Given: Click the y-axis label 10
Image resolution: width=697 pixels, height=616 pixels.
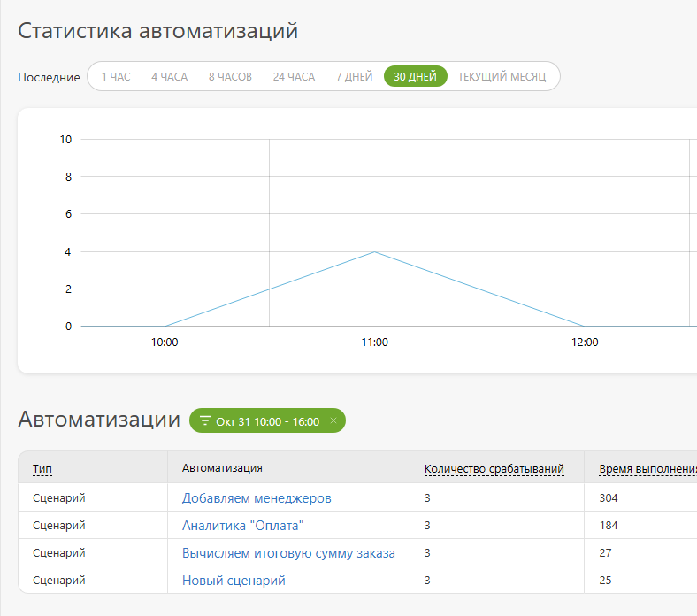Looking at the screenshot, I should [x=65, y=140].
